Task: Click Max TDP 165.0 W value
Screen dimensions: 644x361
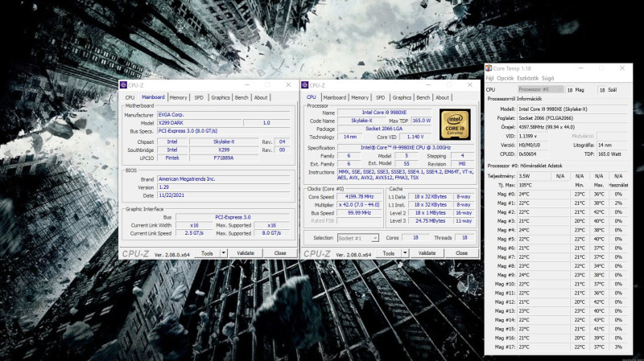Action: 421,121
